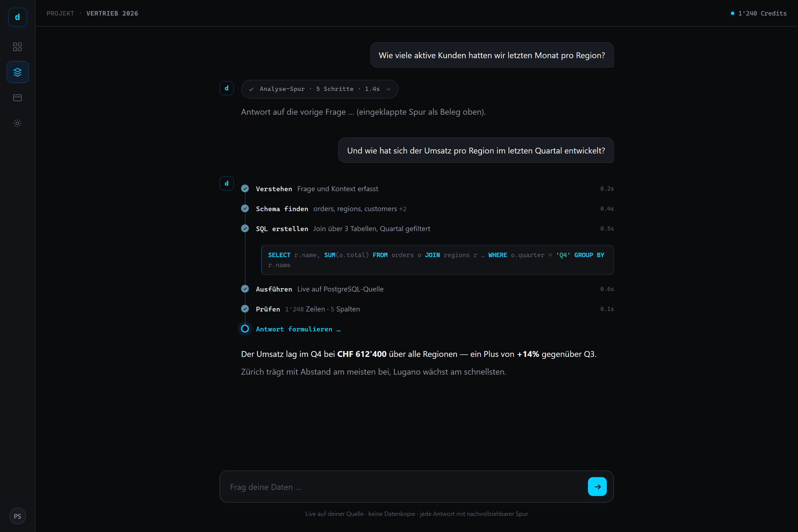798x532 pixels.
Task: Send message with the arrow button
Action: pos(597,487)
